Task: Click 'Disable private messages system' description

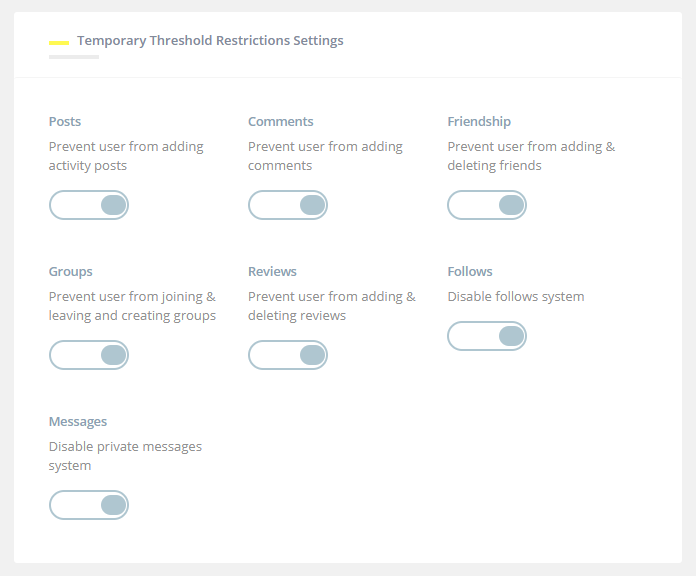Action: click(x=125, y=456)
